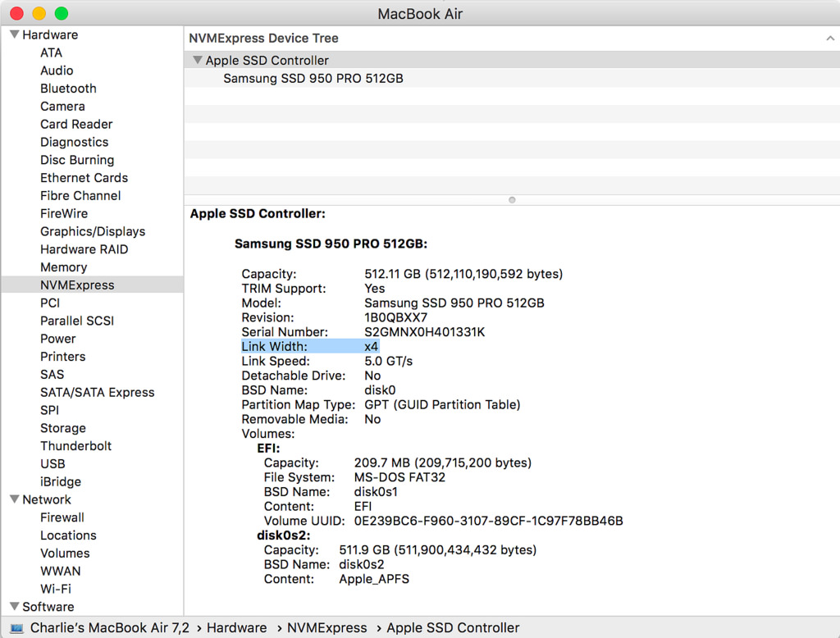Open Storage in the sidebar
This screenshot has width=840, height=638.
63,427
